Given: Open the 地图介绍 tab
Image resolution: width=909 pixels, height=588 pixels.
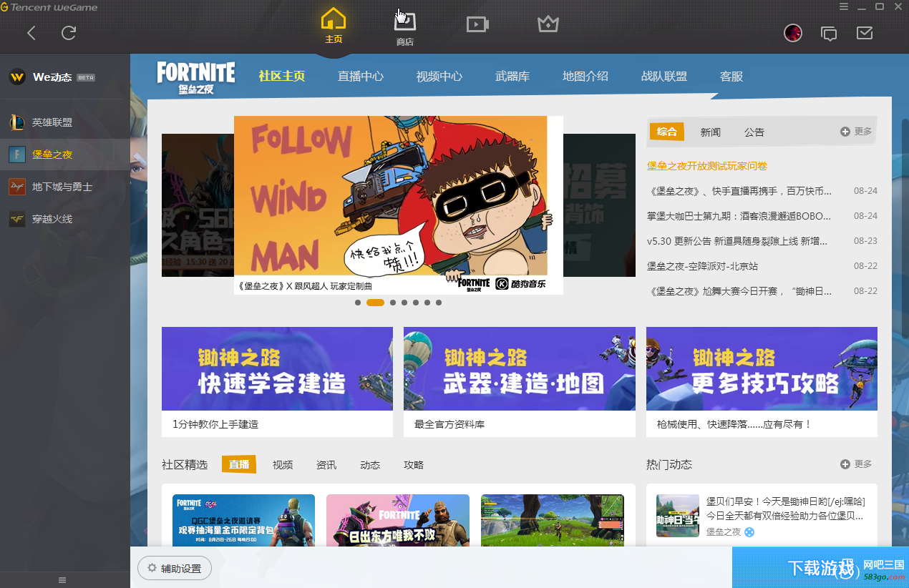Looking at the screenshot, I should [x=585, y=76].
